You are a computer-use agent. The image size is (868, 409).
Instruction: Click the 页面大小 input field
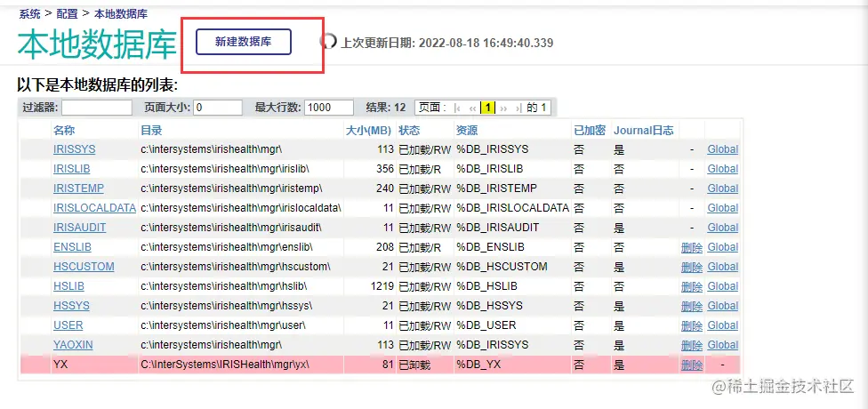tap(218, 108)
